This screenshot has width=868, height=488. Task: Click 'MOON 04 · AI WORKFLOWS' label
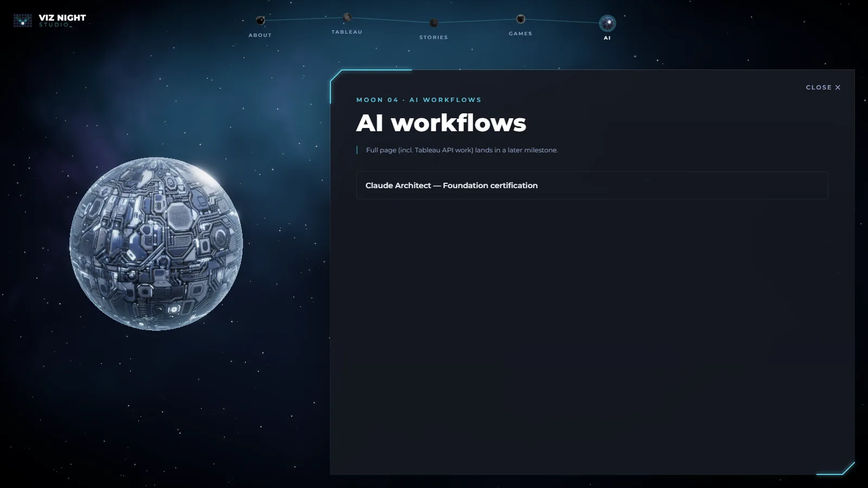[x=419, y=100]
